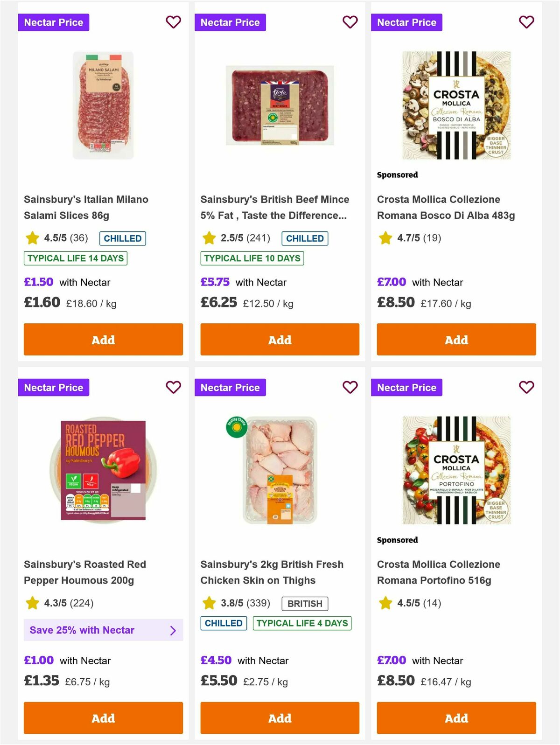Viewport: 560px width, 745px height.
Task: Toggle the heart icon on Milano Salami Slices
Action: pos(174,22)
